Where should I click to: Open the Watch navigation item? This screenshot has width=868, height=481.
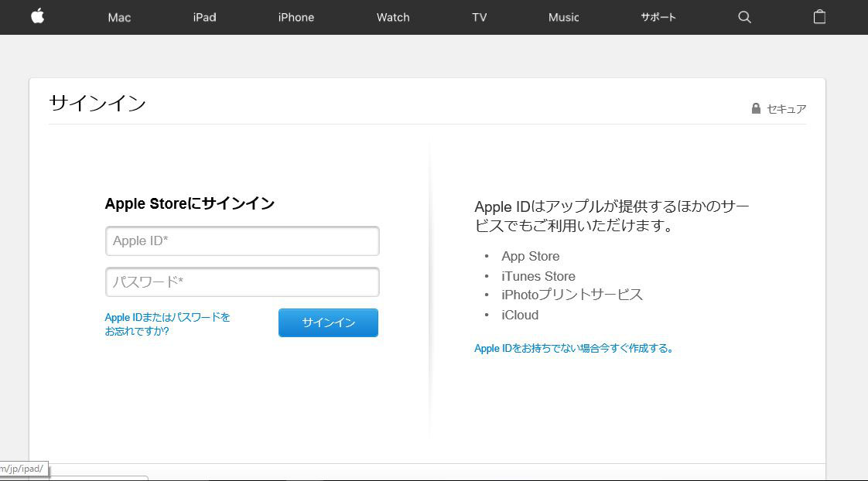[x=393, y=17]
